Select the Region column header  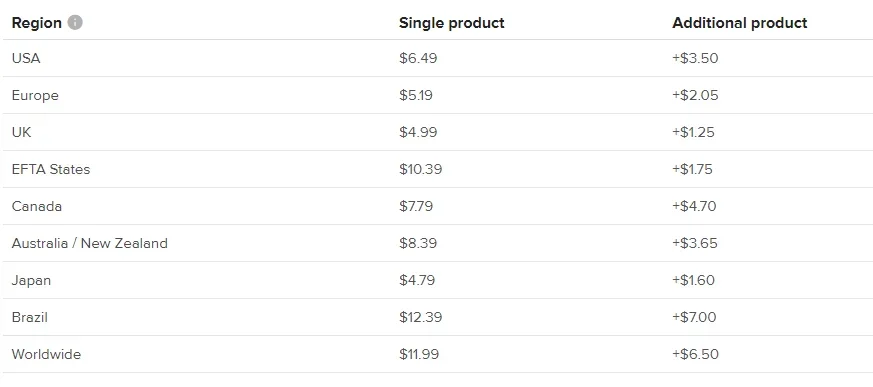click(x=37, y=23)
